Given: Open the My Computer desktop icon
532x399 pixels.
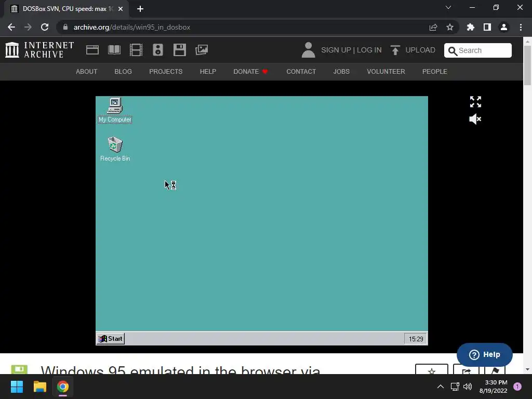Looking at the screenshot, I should click(115, 110).
